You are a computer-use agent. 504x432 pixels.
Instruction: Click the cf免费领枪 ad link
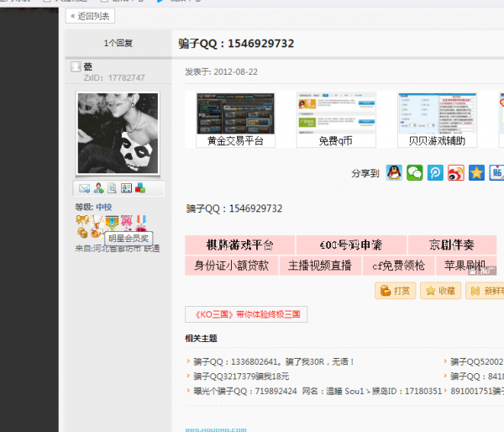pyautogui.click(x=398, y=266)
